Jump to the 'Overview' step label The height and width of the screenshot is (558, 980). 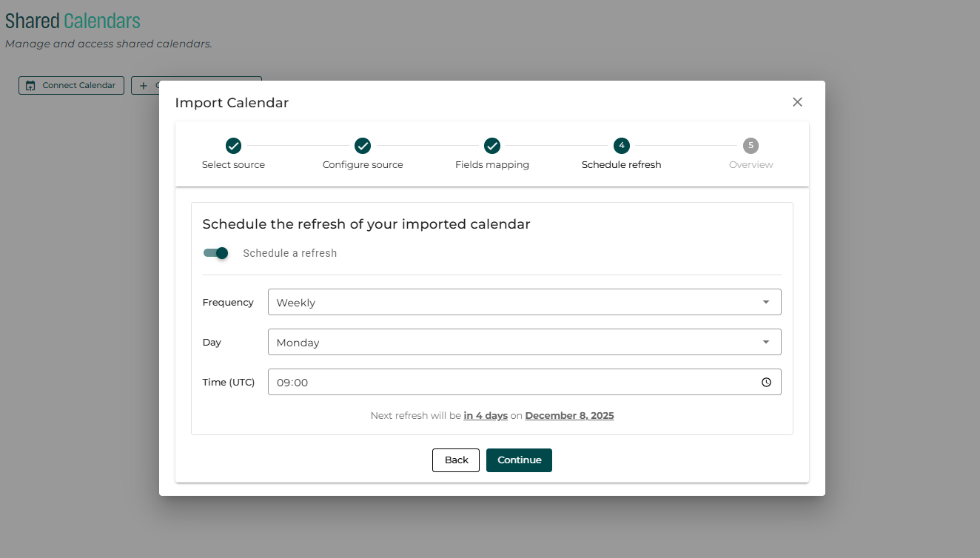point(751,165)
